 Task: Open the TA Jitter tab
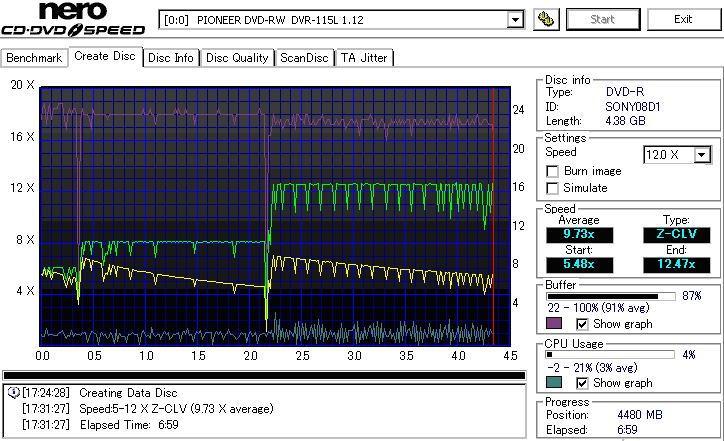(364, 58)
